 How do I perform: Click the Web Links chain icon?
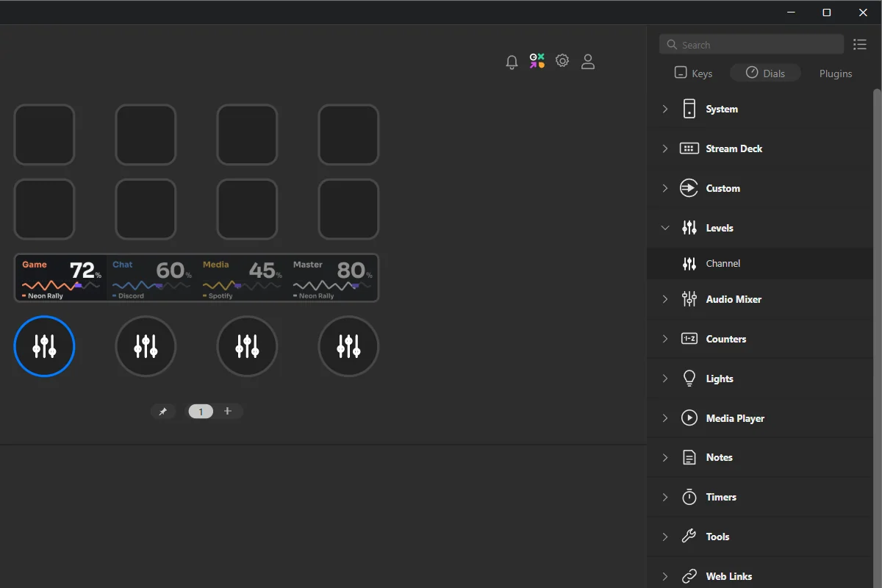(689, 576)
